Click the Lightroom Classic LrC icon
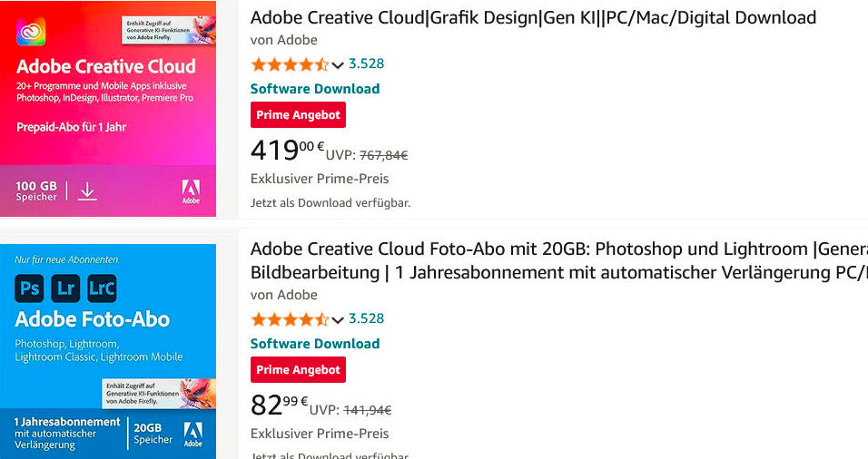The width and height of the screenshot is (868, 459). tap(102, 288)
